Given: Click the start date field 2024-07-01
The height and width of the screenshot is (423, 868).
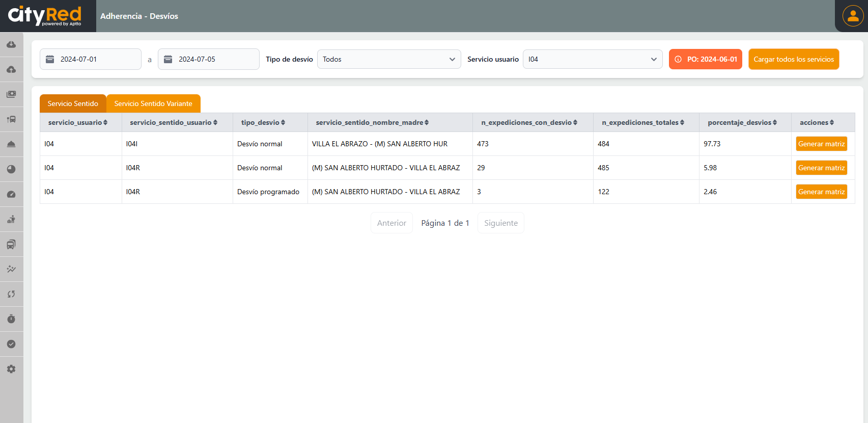Looking at the screenshot, I should (x=91, y=59).
